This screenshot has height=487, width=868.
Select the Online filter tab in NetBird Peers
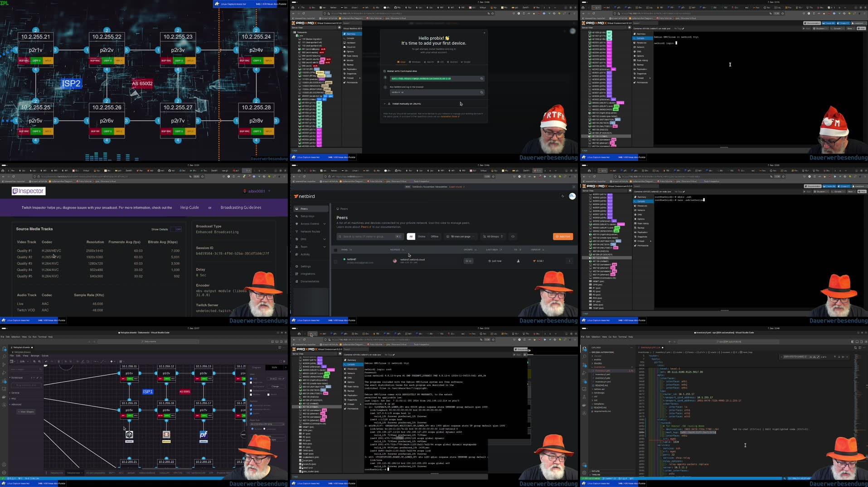(x=422, y=236)
